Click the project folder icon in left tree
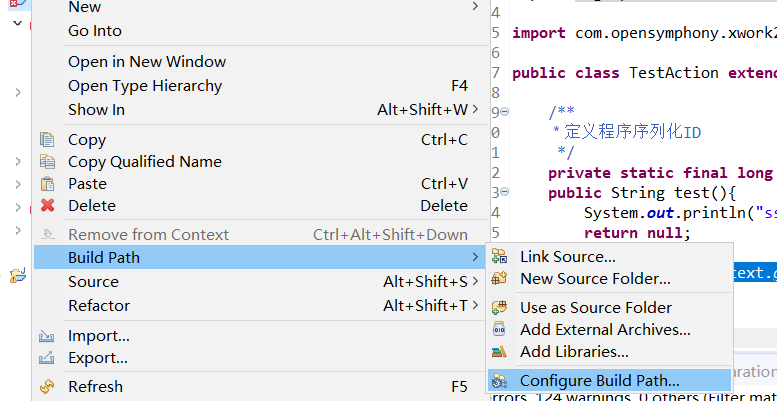The width and height of the screenshot is (777, 401). [x=17, y=275]
